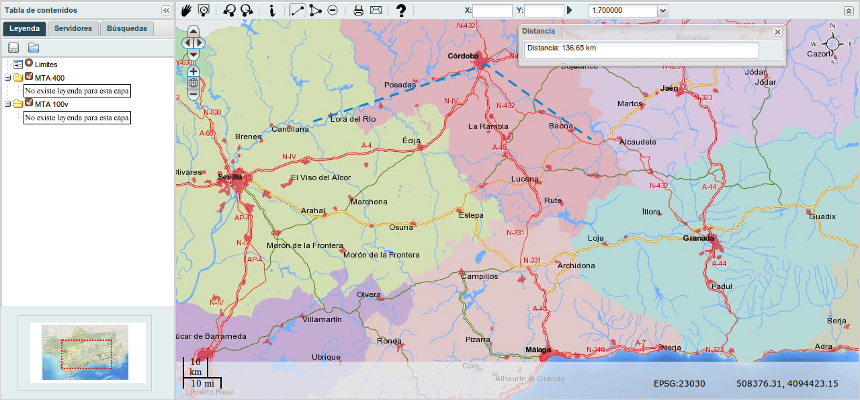Collapse the Tabla de contenidos panel
Screen dimensions: 860x400
click(165, 9)
